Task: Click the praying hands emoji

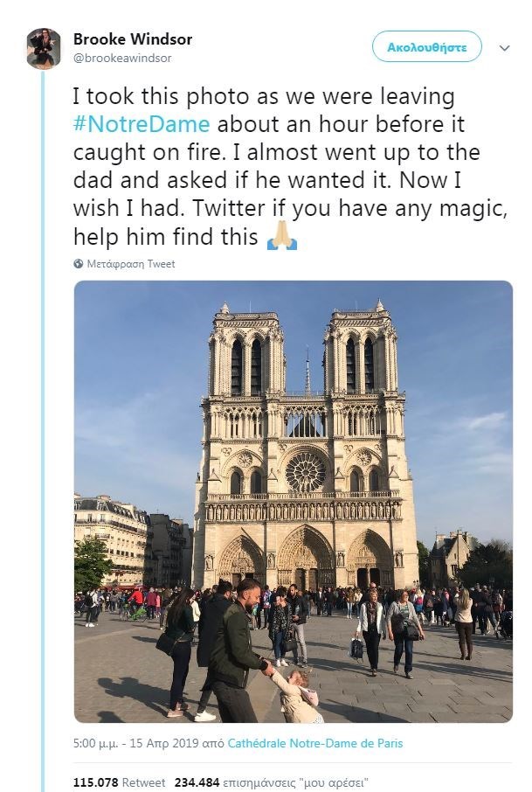Action: coord(282,236)
